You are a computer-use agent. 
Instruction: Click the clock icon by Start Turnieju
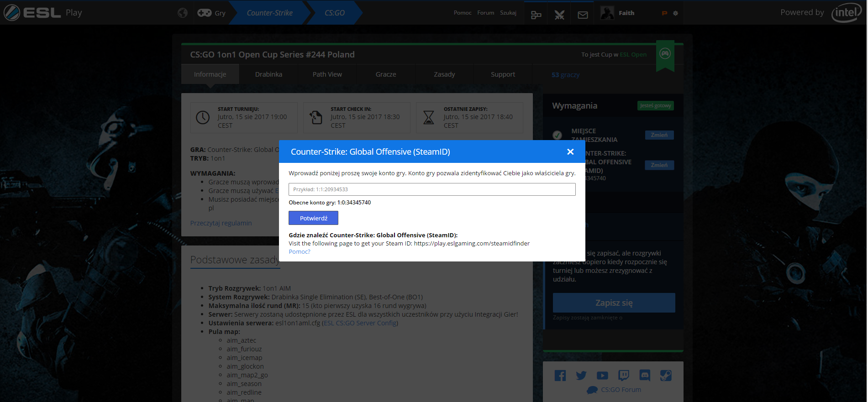[203, 117]
